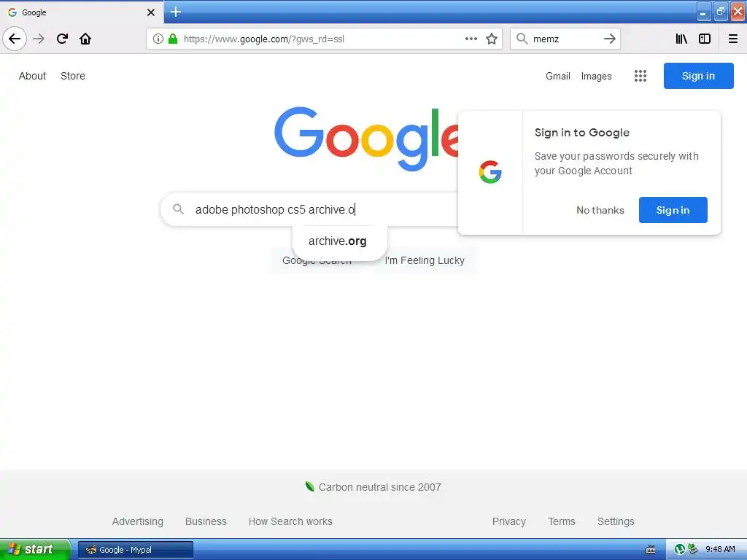Click the Google logo image

[366, 139]
